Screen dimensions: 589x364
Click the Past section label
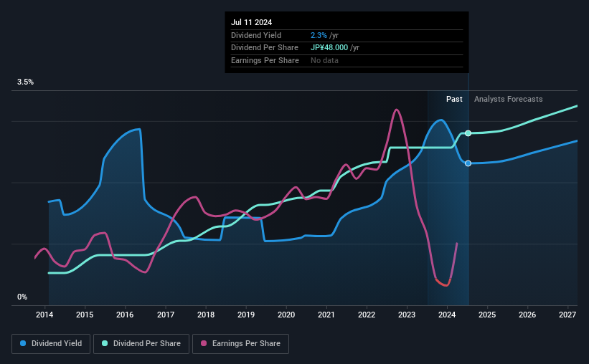pos(454,99)
